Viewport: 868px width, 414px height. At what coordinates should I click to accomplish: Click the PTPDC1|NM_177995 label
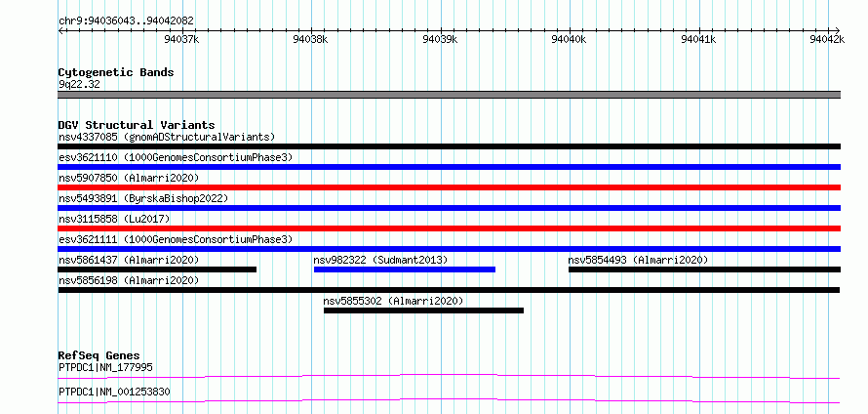105,367
